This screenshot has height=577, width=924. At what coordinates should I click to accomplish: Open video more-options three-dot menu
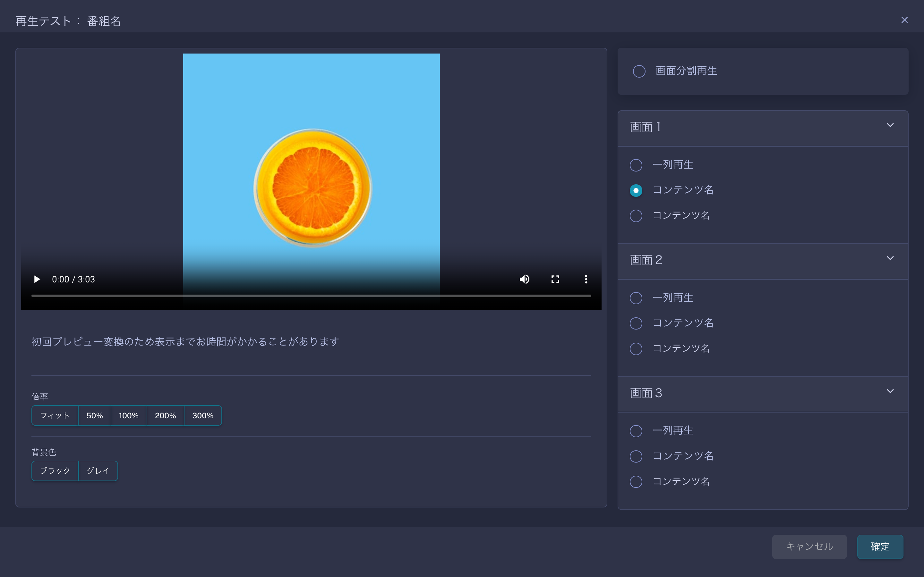(x=586, y=279)
